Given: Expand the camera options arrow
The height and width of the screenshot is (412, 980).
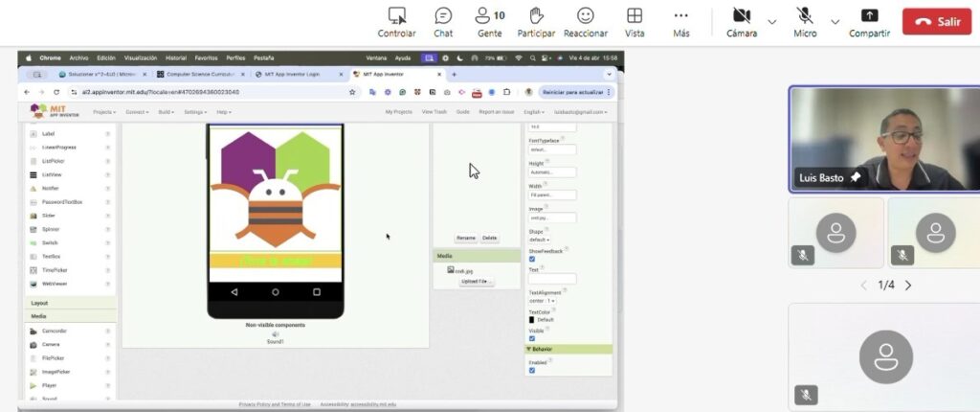Looking at the screenshot, I should (x=772, y=22).
